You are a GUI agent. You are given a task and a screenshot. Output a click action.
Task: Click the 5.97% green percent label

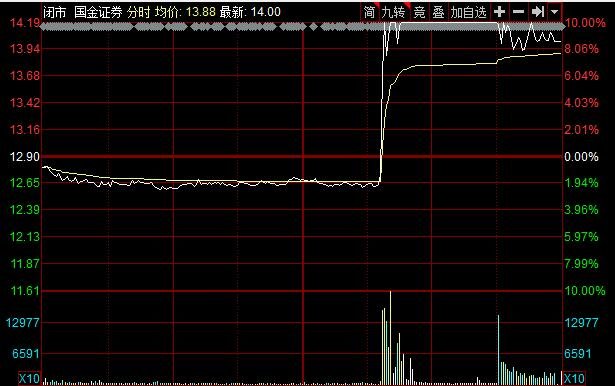[581, 237]
